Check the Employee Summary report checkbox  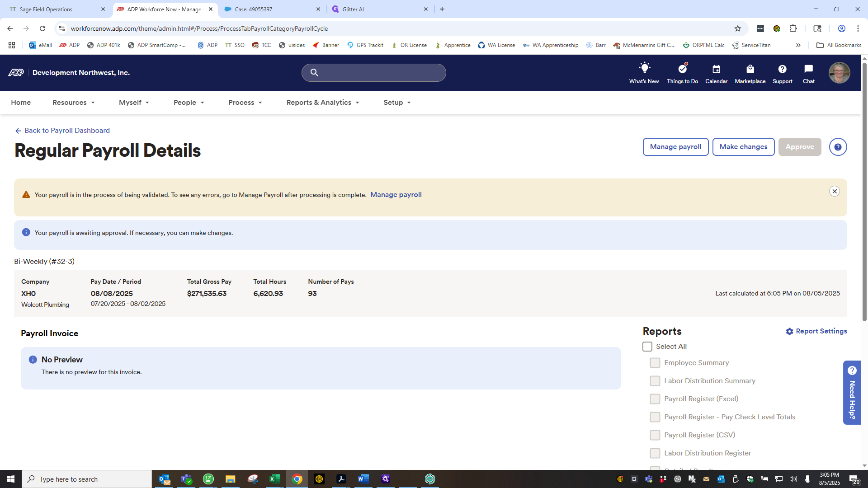[655, 363]
